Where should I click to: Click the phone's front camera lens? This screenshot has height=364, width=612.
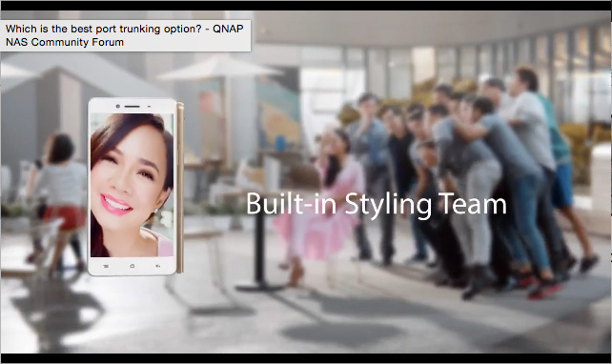[x=117, y=106]
